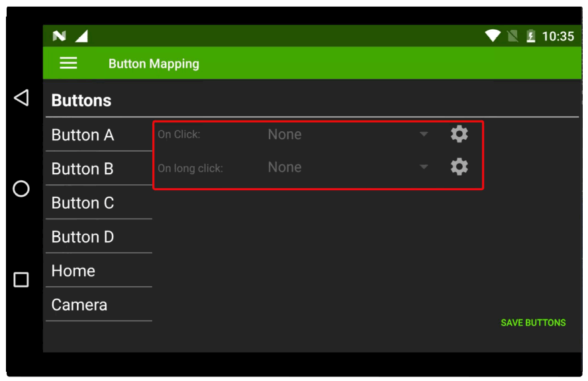Viewport: 588px width, 381px height.
Task: Tap the Android home circle button
Action: click(21, 188)
